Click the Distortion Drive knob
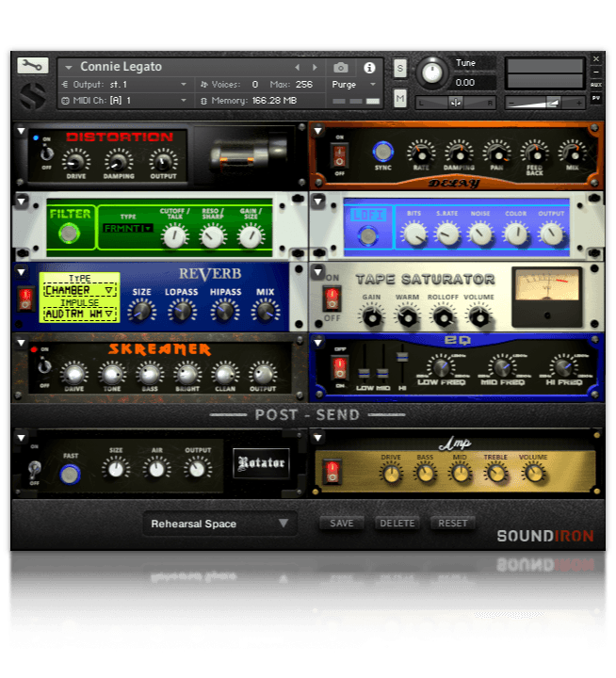 coord(76,161)
